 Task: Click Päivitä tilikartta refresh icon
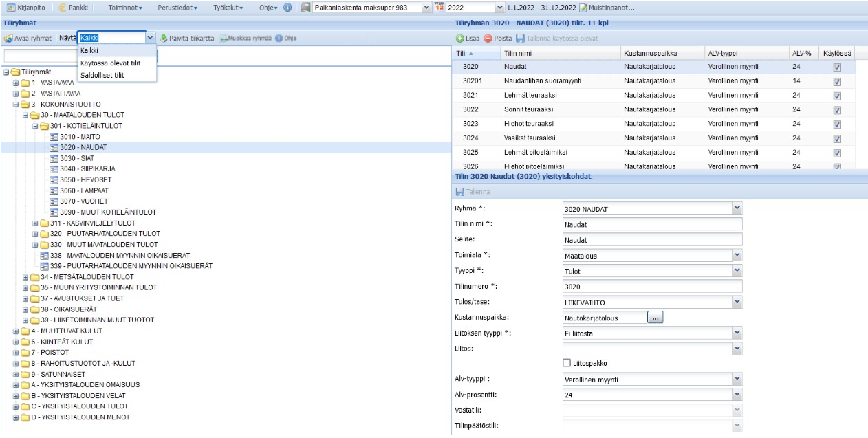164,38
